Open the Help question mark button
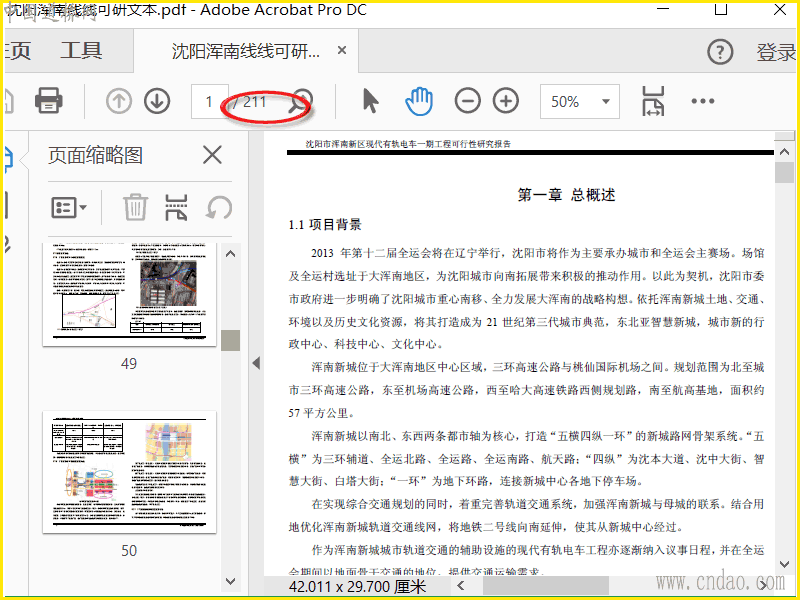 720,52
